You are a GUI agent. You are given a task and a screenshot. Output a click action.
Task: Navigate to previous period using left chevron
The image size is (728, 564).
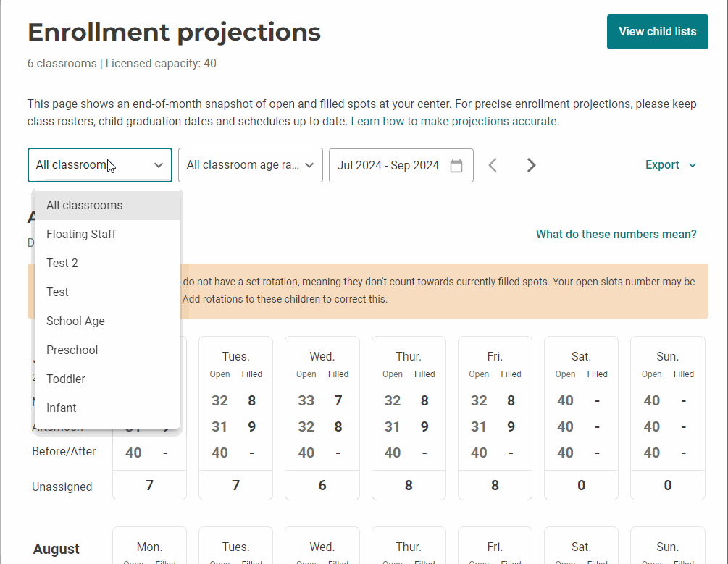(493, 164)
